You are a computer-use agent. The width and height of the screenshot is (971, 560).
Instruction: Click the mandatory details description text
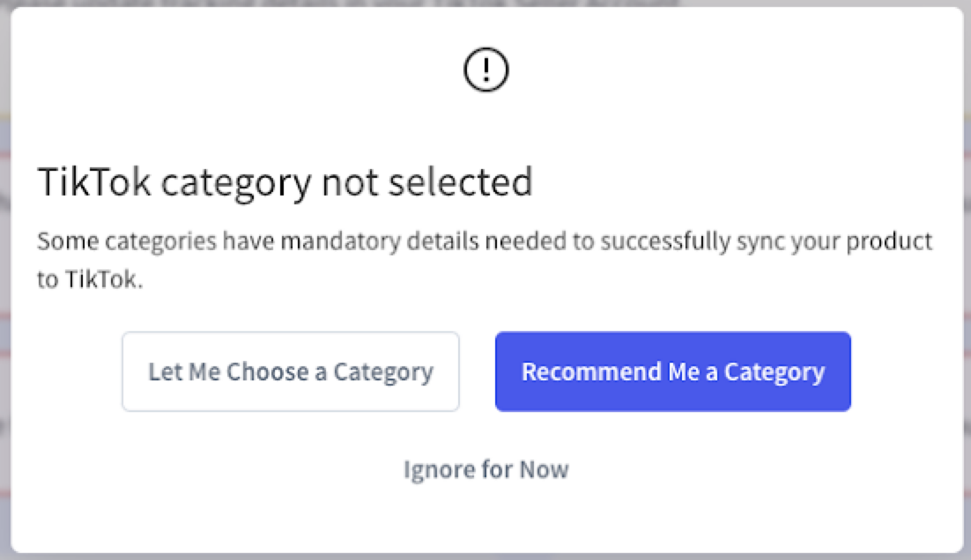click(x=485, y=260)
